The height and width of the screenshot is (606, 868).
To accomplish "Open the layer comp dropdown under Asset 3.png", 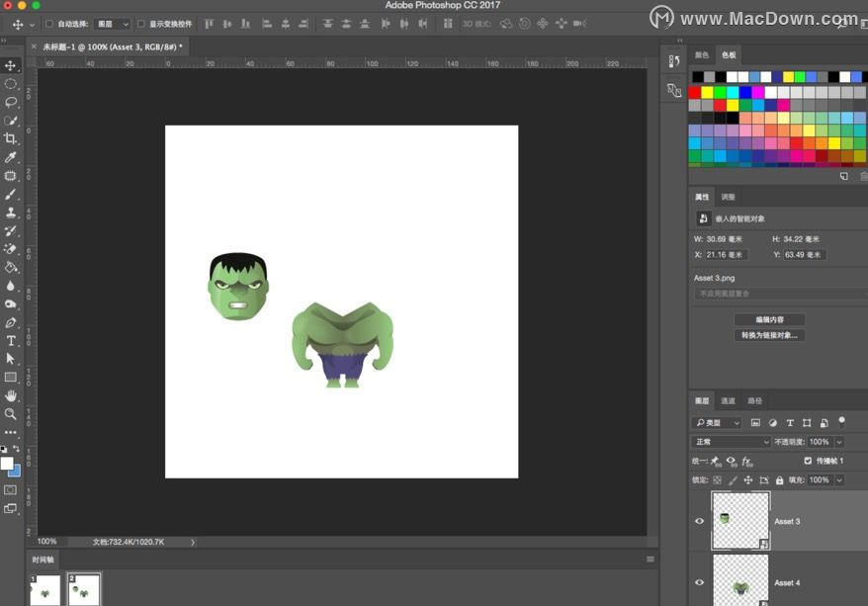I will tap(781, 294).
